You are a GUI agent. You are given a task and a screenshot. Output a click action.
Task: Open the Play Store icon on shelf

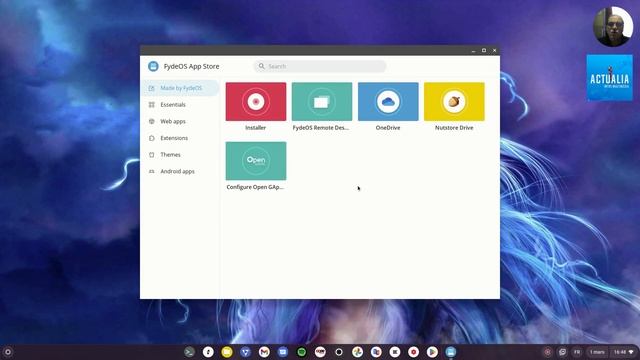[432, 352]
